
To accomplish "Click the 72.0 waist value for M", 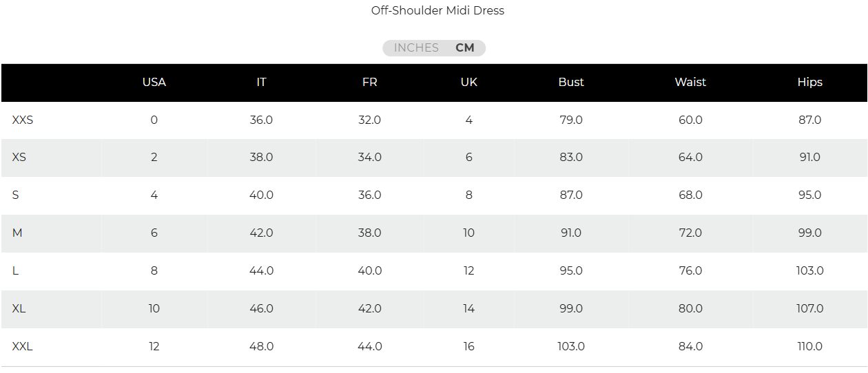I will [690, 233].
